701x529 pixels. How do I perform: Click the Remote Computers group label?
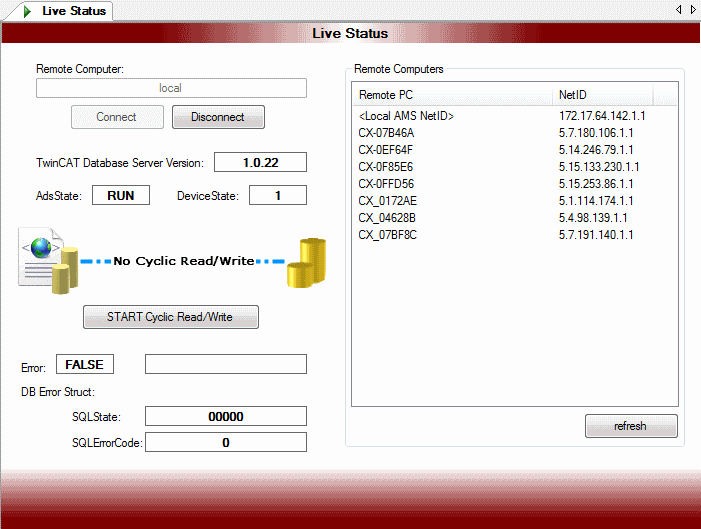[399, 69]
